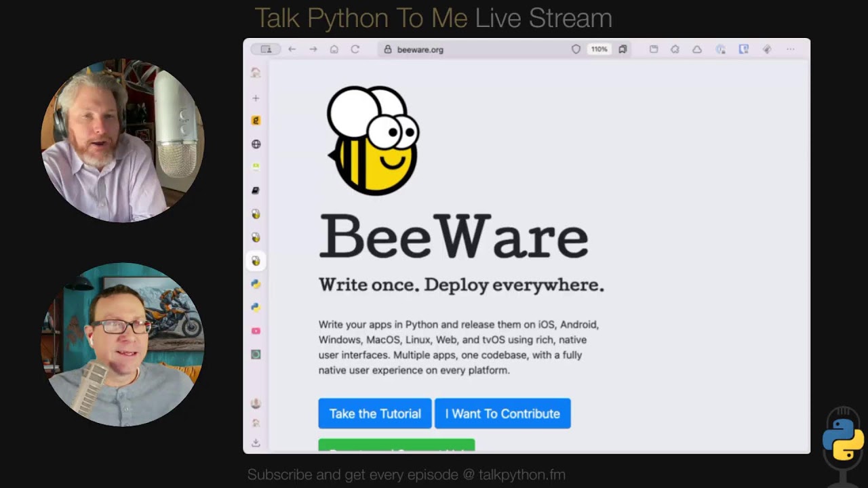Toggle the sidebar panel button

coord(266,49)
